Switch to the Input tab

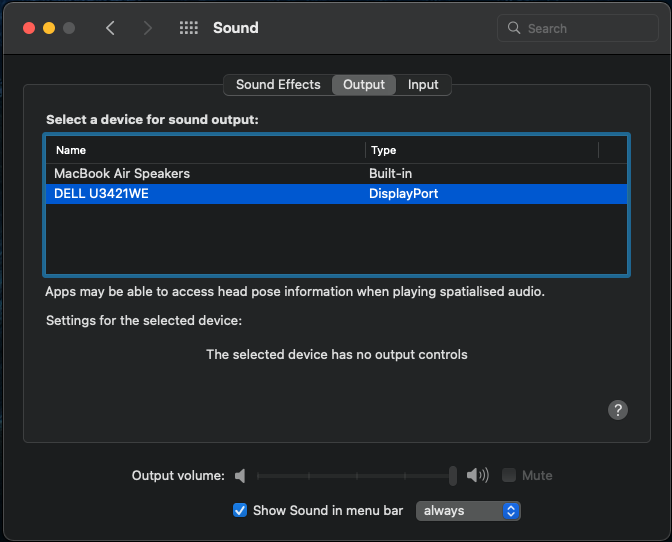coord(423,85)
